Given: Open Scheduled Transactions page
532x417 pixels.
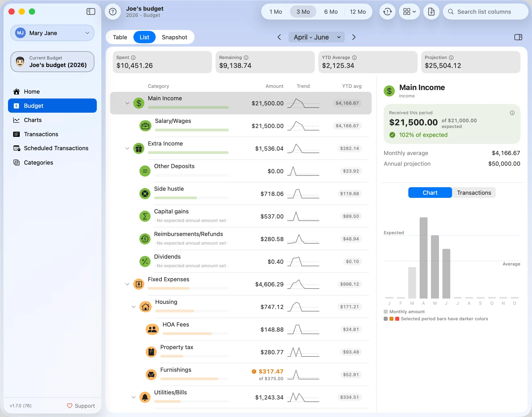Looking at the screenshot, I should (52, 148).
